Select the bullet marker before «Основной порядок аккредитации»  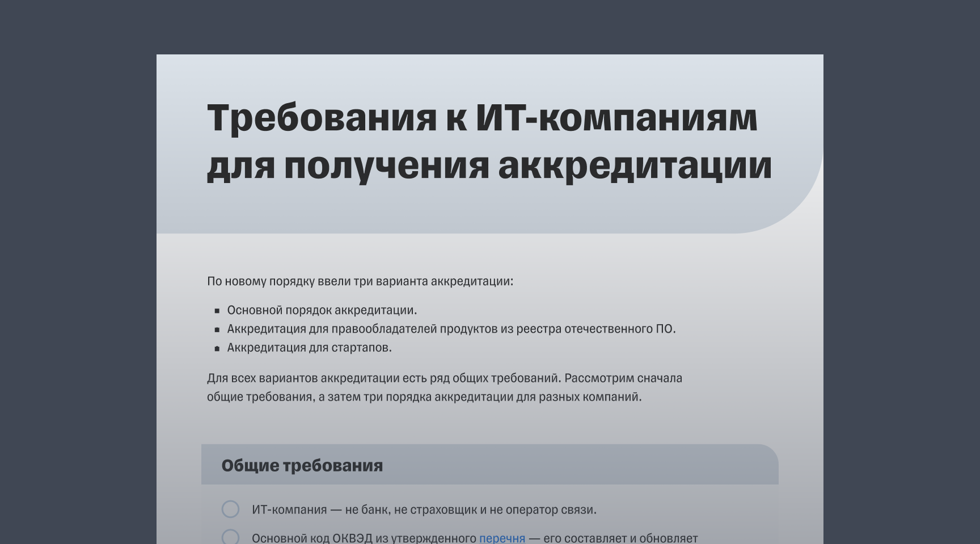tap(217, 311)
